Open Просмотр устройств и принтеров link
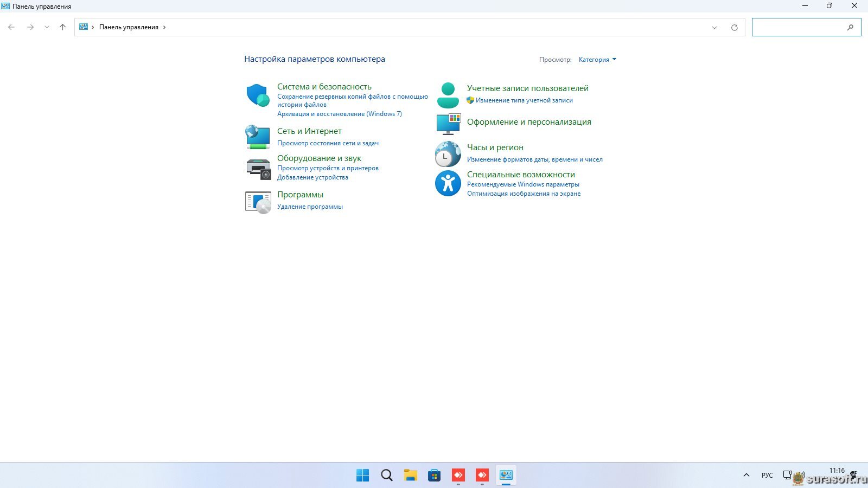The image size is (868, 488). coord(328,168)
